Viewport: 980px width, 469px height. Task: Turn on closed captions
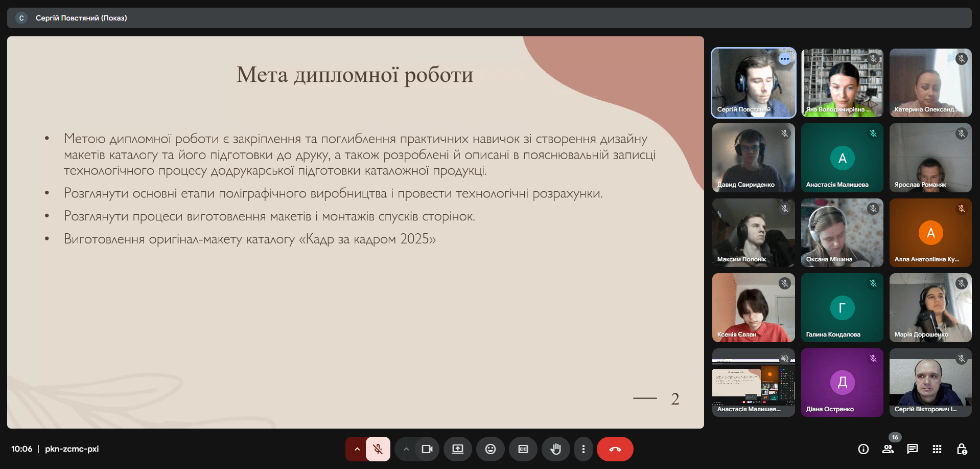click(523, 449)
